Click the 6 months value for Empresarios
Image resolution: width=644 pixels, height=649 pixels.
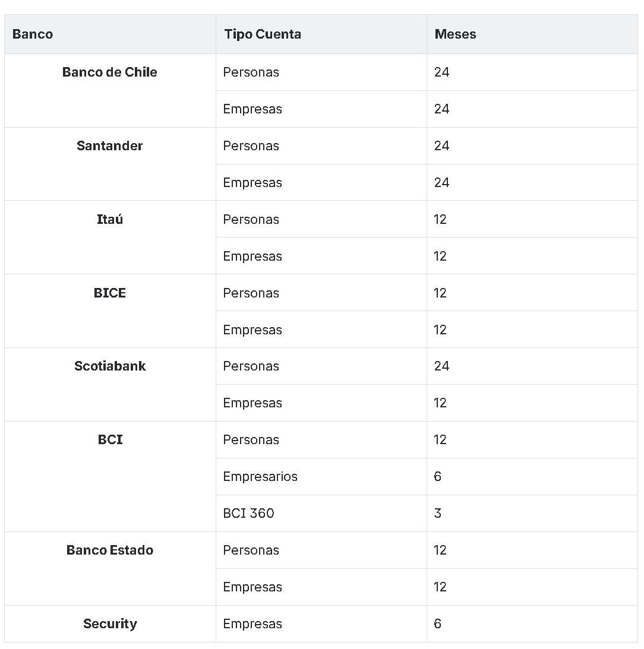(438, 477)
